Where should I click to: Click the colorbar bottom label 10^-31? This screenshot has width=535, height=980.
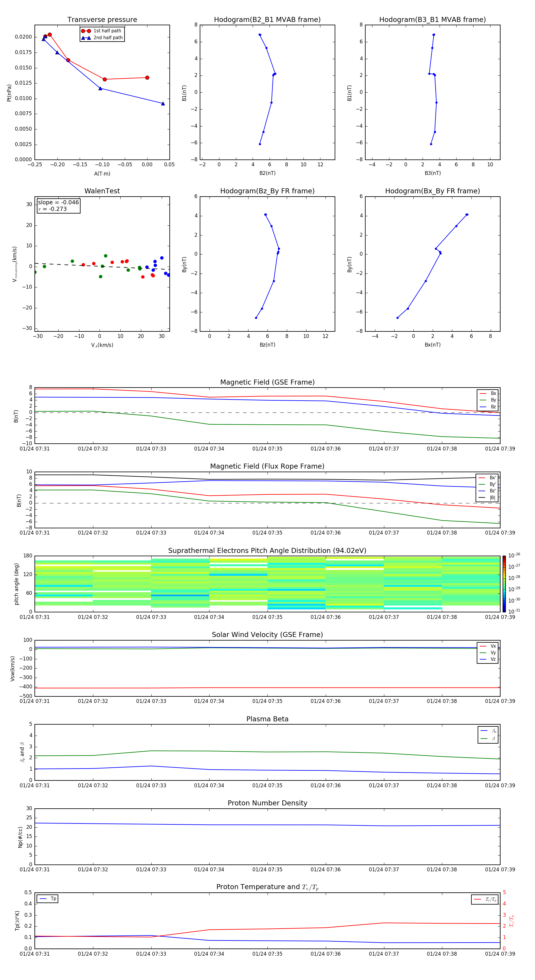tap(514, 611)
